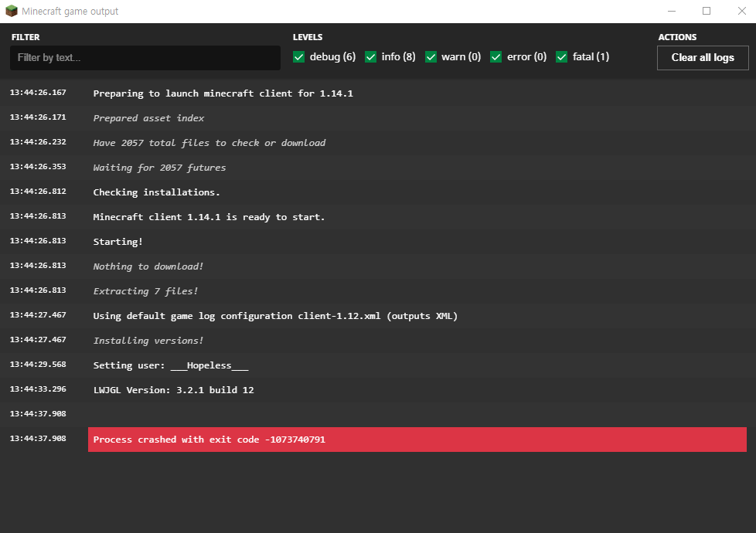Image resolution: width=756 pixels, height=533 pixels.
Task: Select the Using default game log configuration line
Action: [275, 316]
